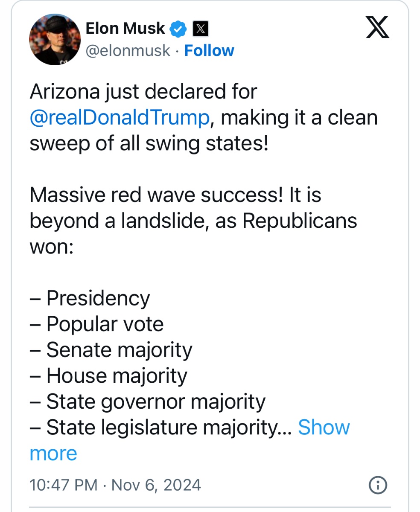This screenshot has width=420, height=512.
Task: Select the "Presidency" list line
Action: [x=98, y=298]
